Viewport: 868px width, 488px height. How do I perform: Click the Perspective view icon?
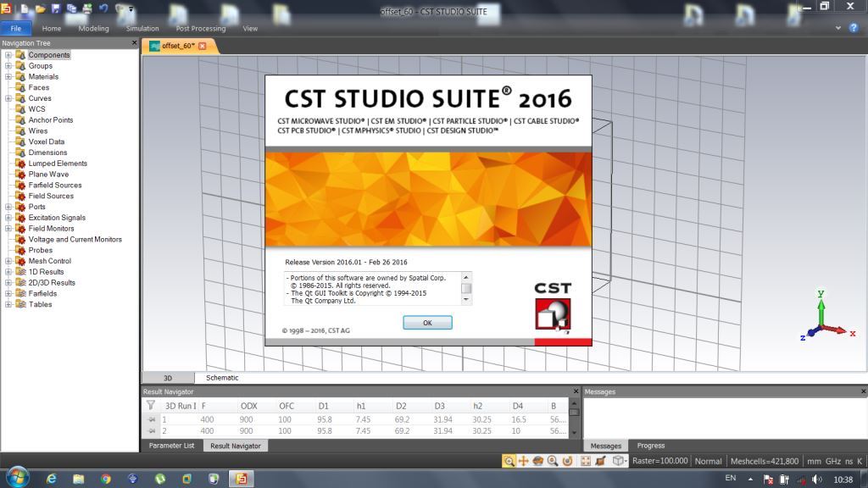point(600,461)
